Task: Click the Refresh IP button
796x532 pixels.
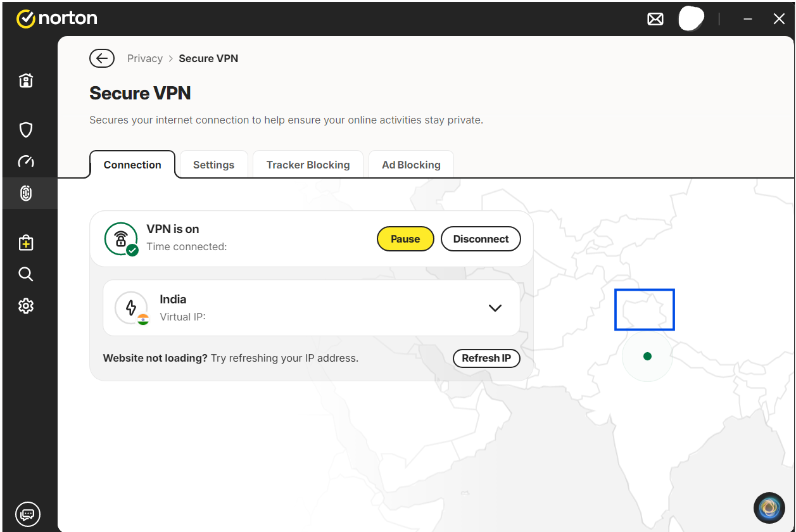Action: [486, 358]
